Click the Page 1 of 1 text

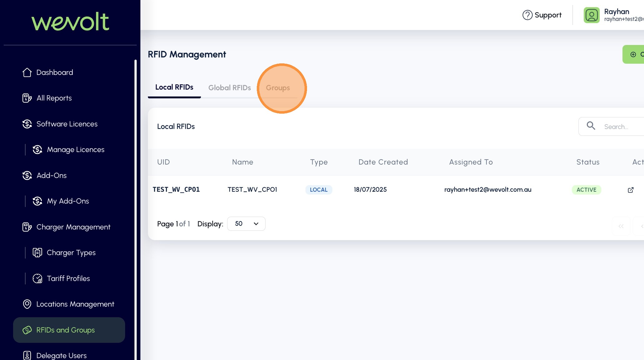click(173, 224)
